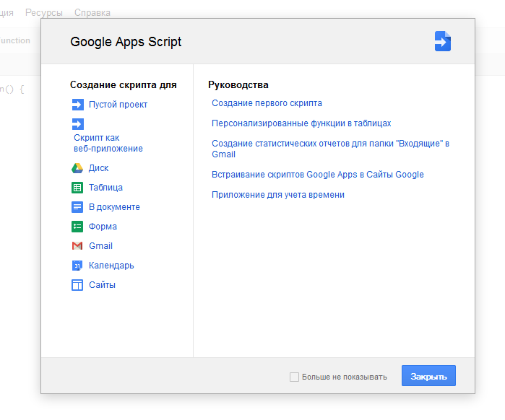This screenshot has width=505, height=420.
Task: Open Встраивание скриптов Google Apps в Сайты tutorial
Action: point(318,175)
